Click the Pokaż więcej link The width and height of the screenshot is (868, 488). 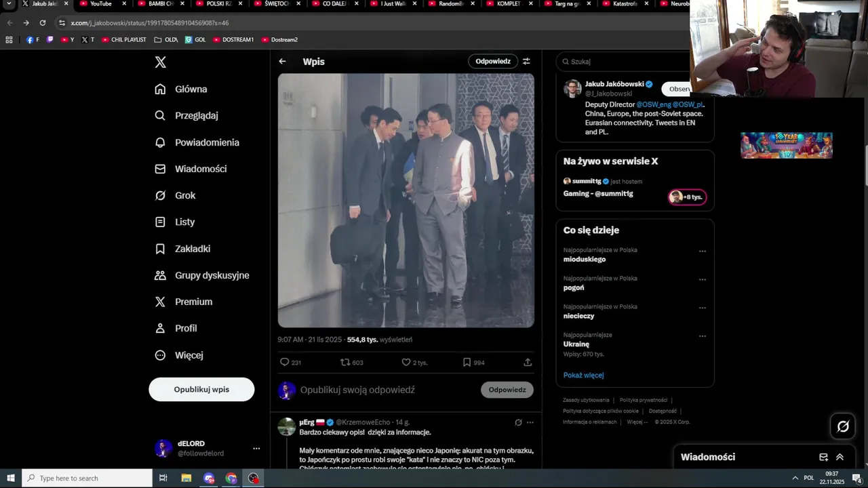coord(583,375)
